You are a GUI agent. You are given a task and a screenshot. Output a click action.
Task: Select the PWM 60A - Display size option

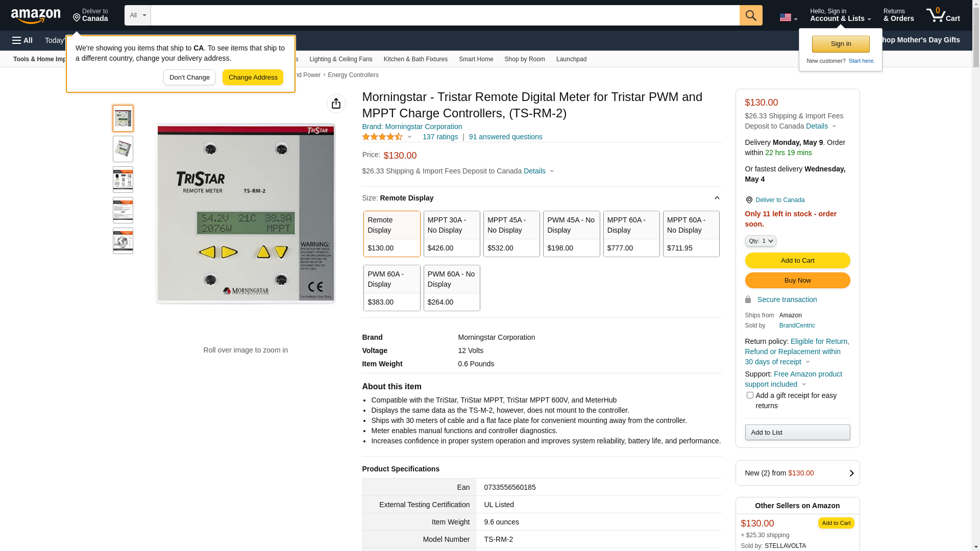391,288
